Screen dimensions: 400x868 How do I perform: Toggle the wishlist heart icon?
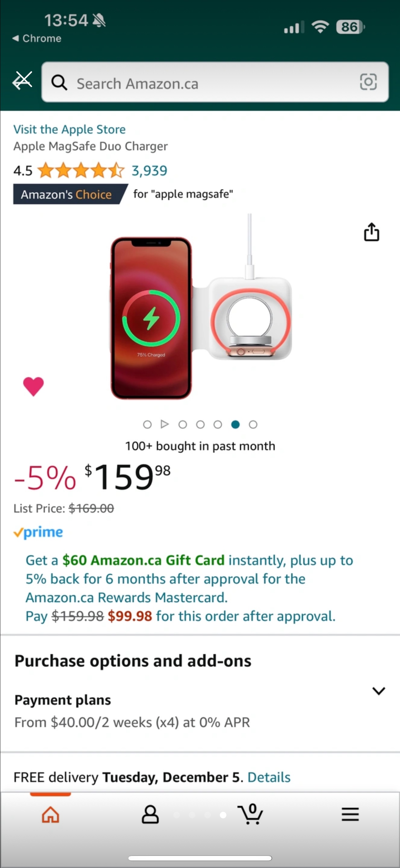33,386
